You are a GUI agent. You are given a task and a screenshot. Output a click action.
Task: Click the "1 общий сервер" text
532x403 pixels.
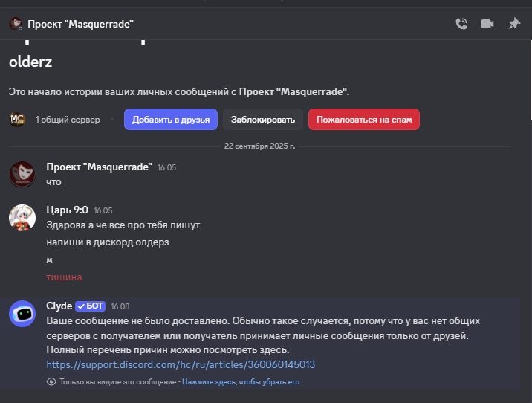click(68, 119)
